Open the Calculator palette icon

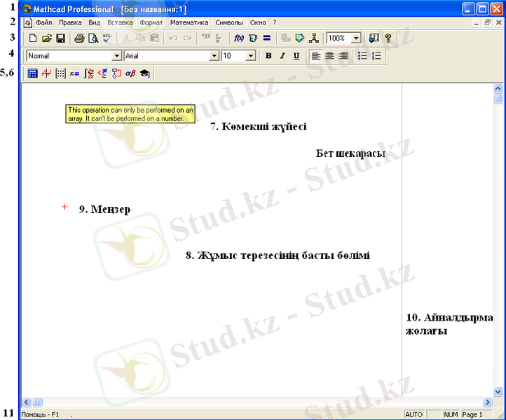[x=32, y=73]
